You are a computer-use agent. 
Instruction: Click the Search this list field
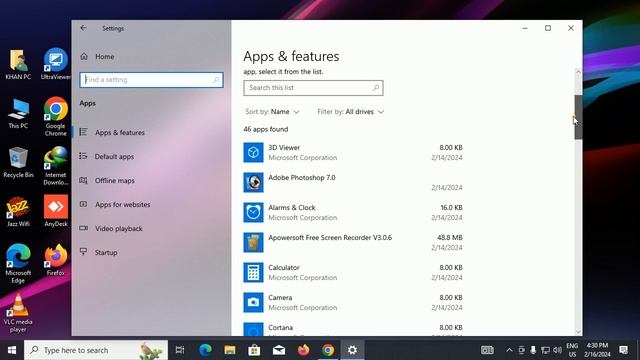click(313, 88)
